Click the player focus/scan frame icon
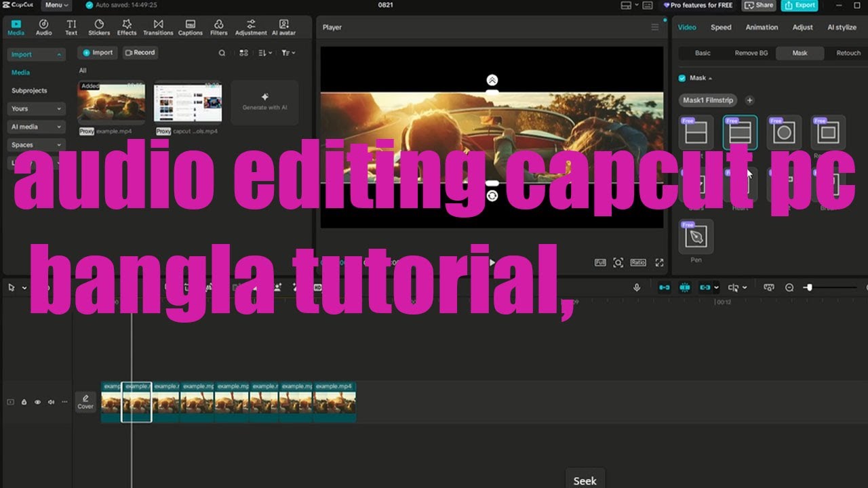This screenshot has height=488, width=868. click(x=618, y=262)
